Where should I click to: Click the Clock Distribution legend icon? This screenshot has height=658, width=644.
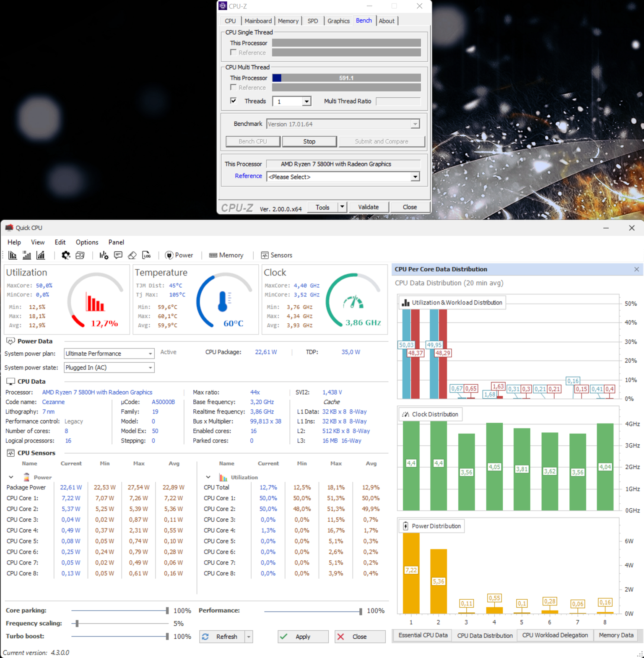pos(405,414)
